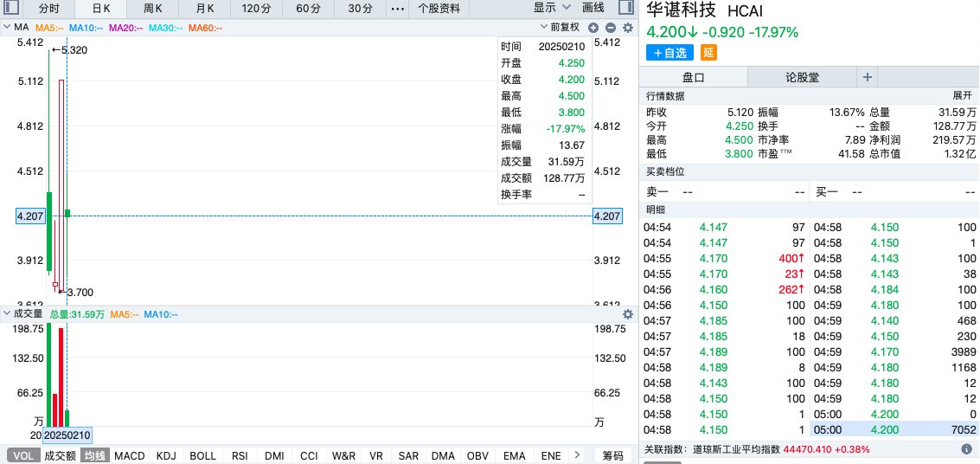Add a new tab with plus icon
The width and height of the screenshot is (980, 464).
[x=867, y=77]
